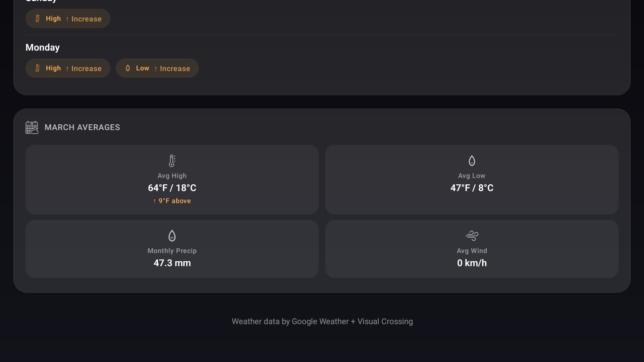The width and height of the screenshot is (644, 362).
Task: Tap the raindrop icon above Monthly Precip
Action: [172, 236]
